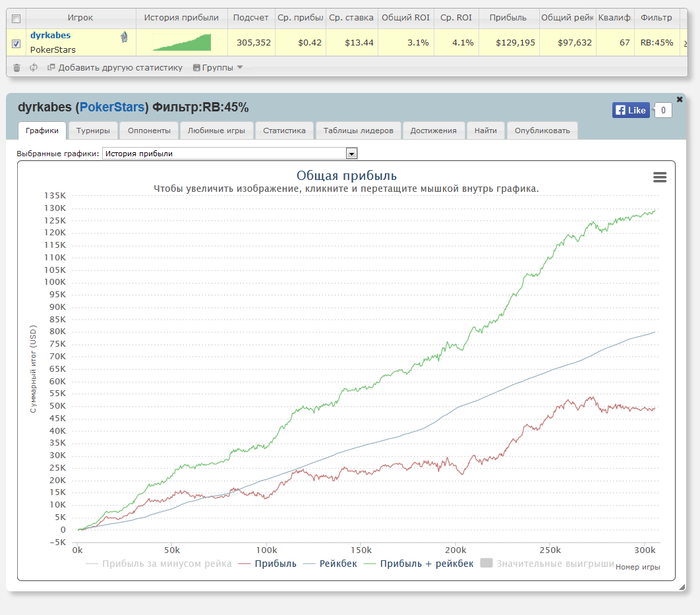Click the PokerStars link in panel title

pos(112,108)
